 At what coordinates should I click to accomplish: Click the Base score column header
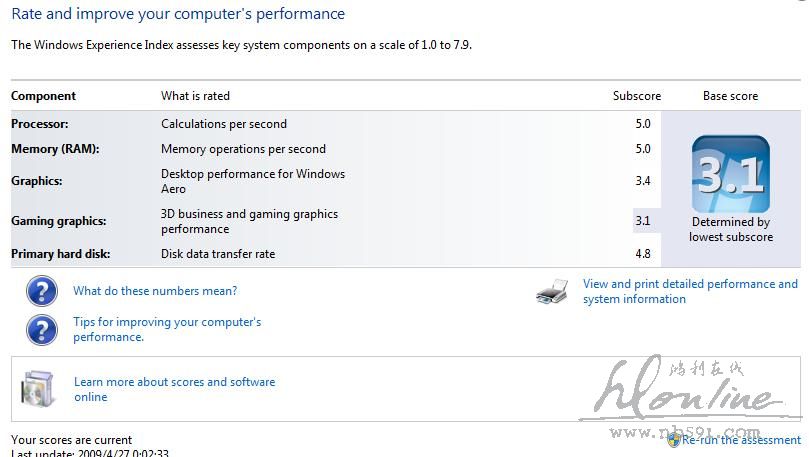tap(730, 96)
